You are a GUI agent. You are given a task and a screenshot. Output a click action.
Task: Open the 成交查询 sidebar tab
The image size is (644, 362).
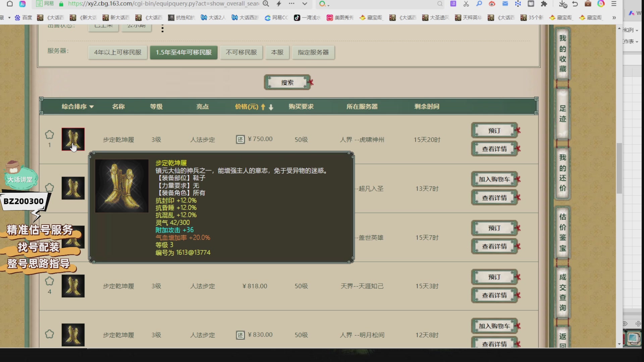coord(562,292)
